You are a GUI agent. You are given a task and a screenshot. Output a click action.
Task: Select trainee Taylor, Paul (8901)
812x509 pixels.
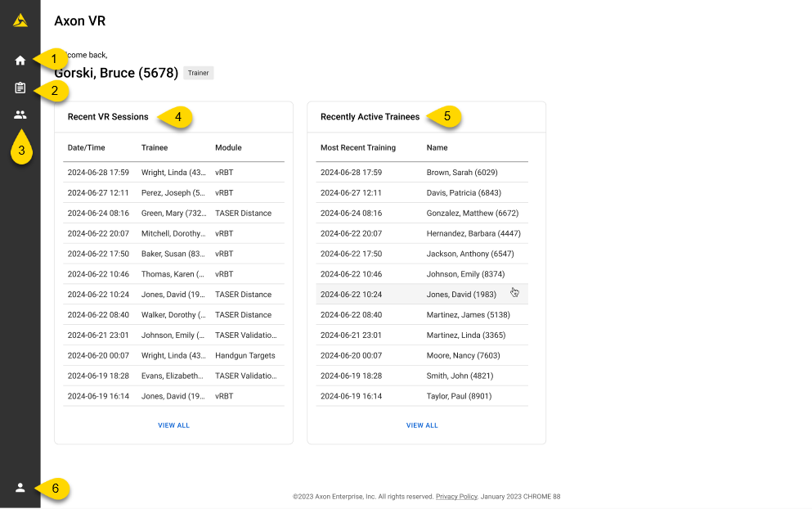pos(422,396)
